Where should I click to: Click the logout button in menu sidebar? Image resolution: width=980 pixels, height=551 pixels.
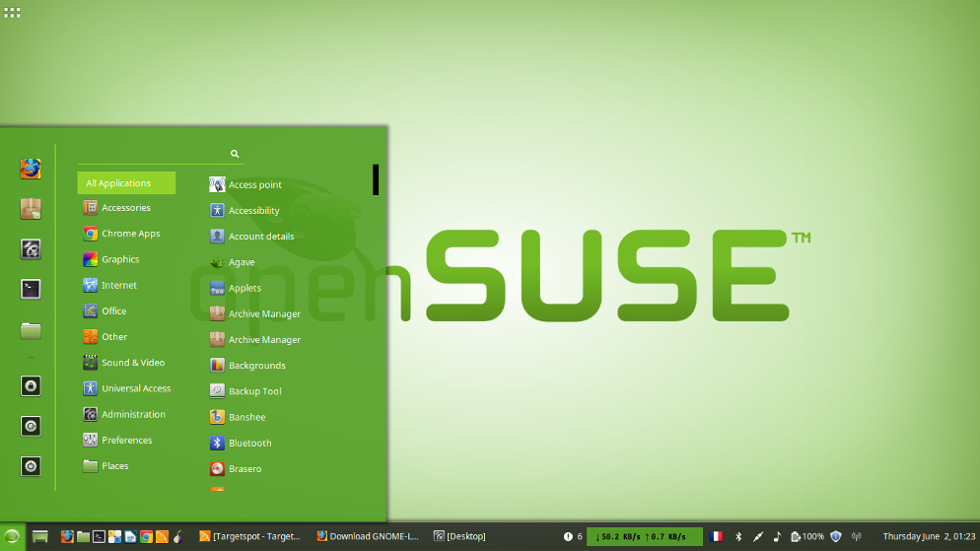(x=30, y=426)
